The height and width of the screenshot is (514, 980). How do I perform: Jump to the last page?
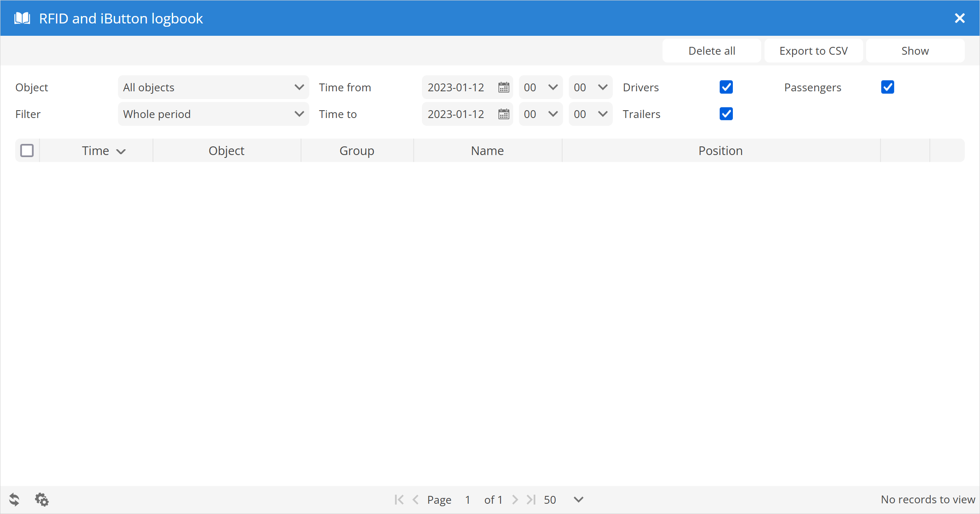click(531, 500)
